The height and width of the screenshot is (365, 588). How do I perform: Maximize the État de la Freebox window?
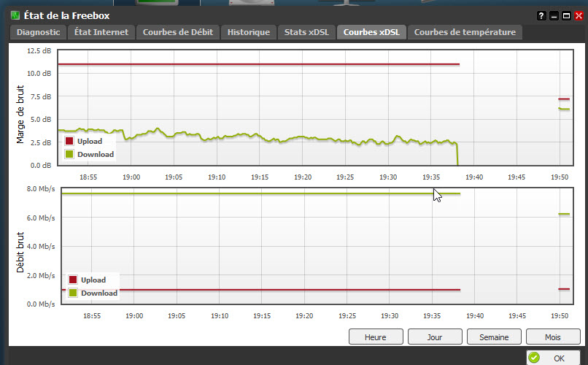[x=565, y=15]
